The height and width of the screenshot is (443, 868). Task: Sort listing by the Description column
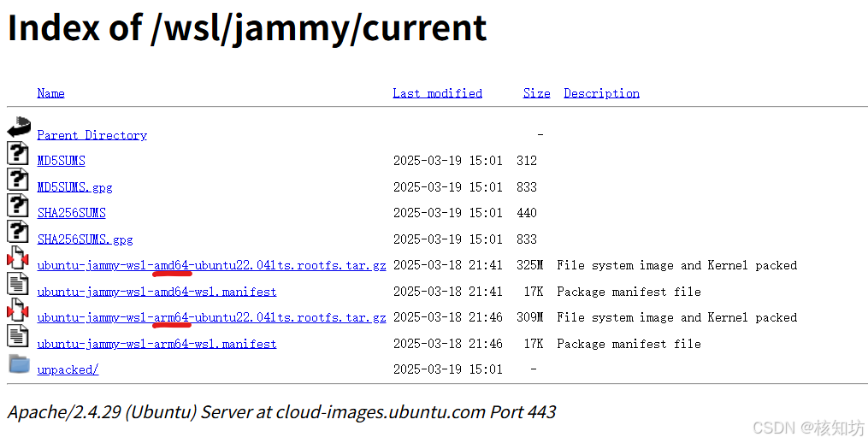click(x=602, y=93)
